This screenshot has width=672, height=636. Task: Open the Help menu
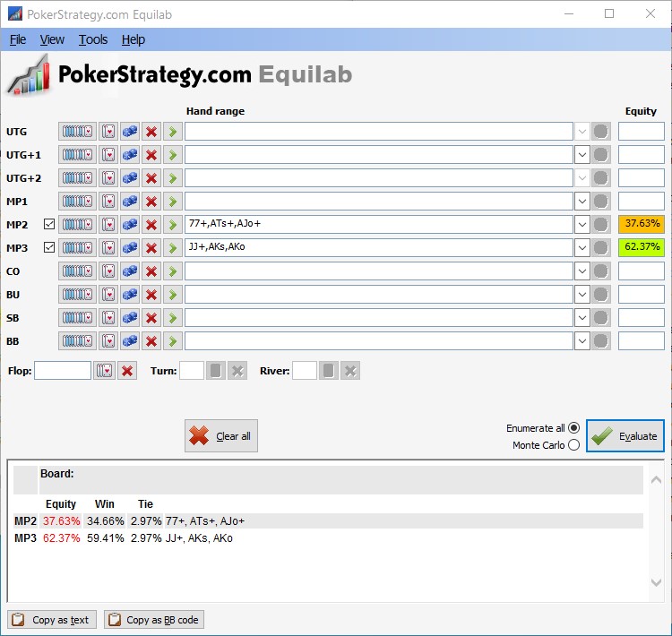click(x=134, y=39)
